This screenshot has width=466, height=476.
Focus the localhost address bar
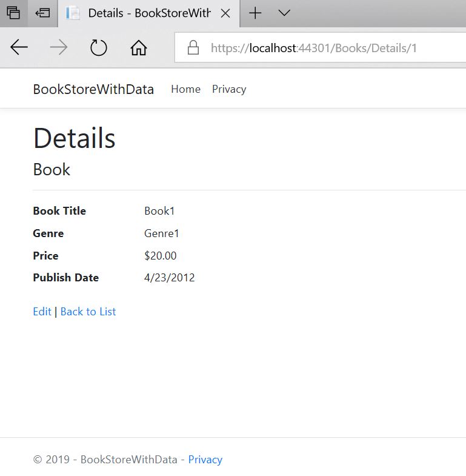[x=315, y=48]
